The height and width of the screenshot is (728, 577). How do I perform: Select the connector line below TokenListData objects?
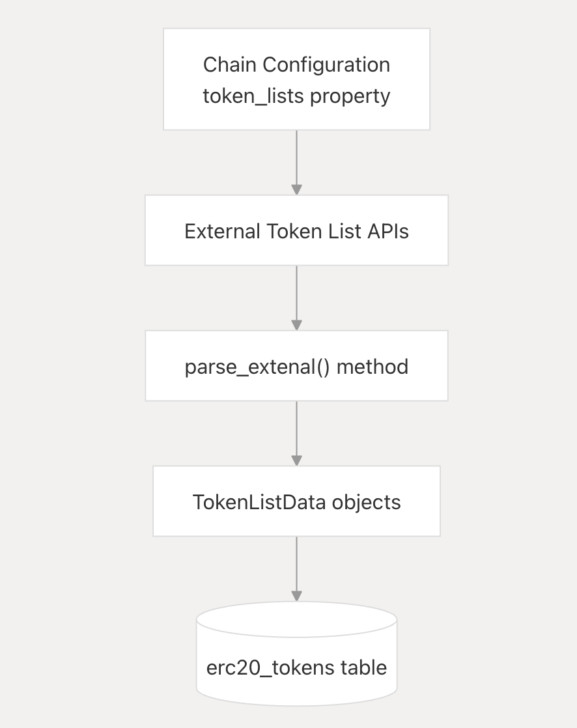[x=296, y=563]
